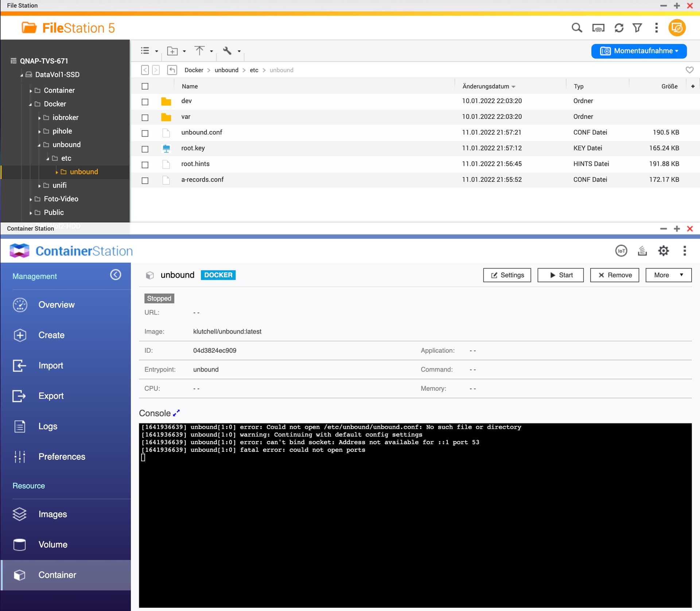
Task: Check the root.key checkbox
Action: [x=145, y=149]
